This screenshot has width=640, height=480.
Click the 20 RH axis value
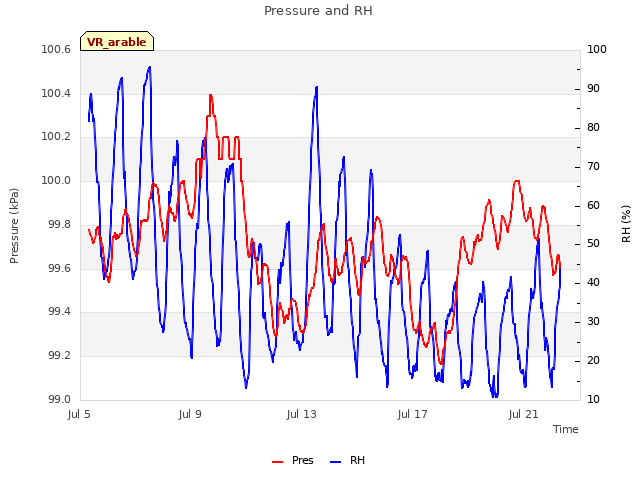pos(593,360)
